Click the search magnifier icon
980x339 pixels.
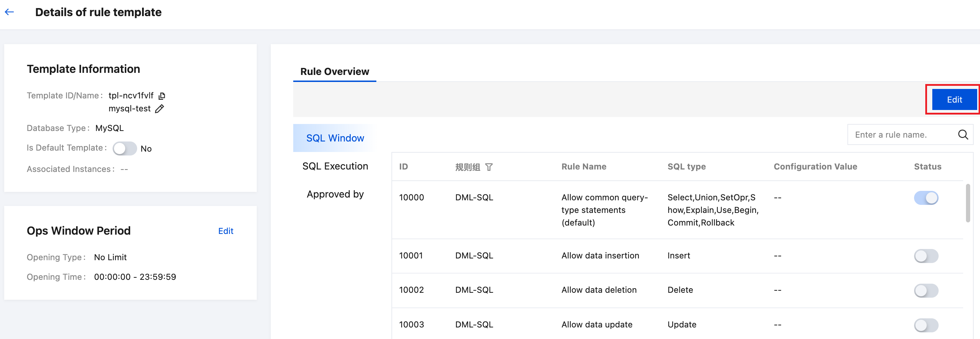[962, 134]
